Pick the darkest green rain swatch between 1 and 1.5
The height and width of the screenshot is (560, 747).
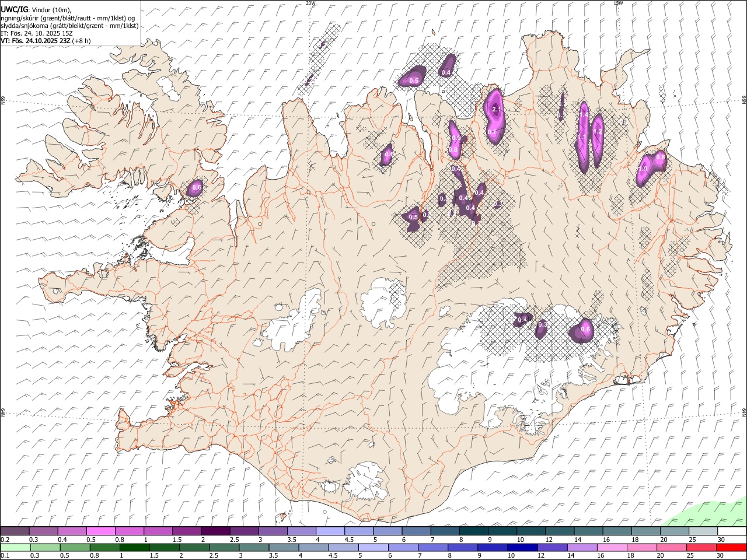tap(135, 548)
